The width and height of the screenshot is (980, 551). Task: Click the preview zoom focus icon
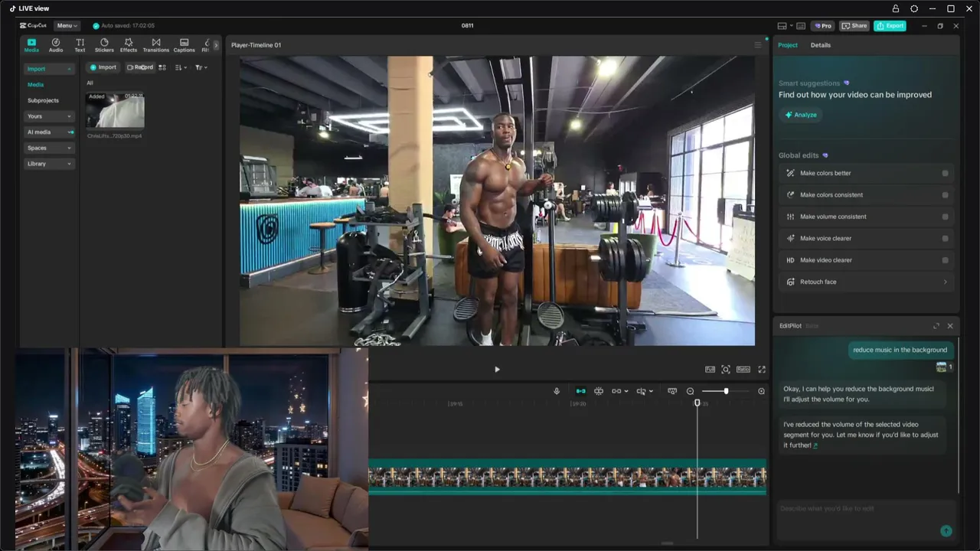coord(726,370)
